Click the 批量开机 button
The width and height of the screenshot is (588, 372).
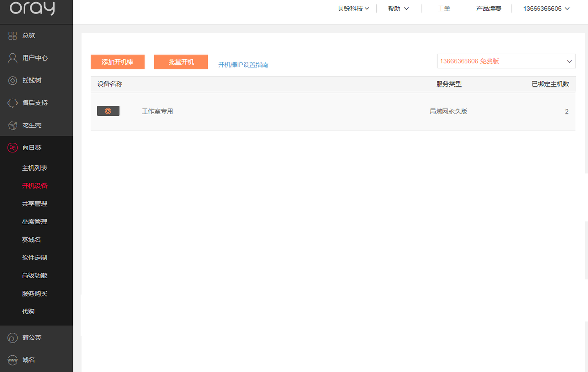(x=181, y=62)
